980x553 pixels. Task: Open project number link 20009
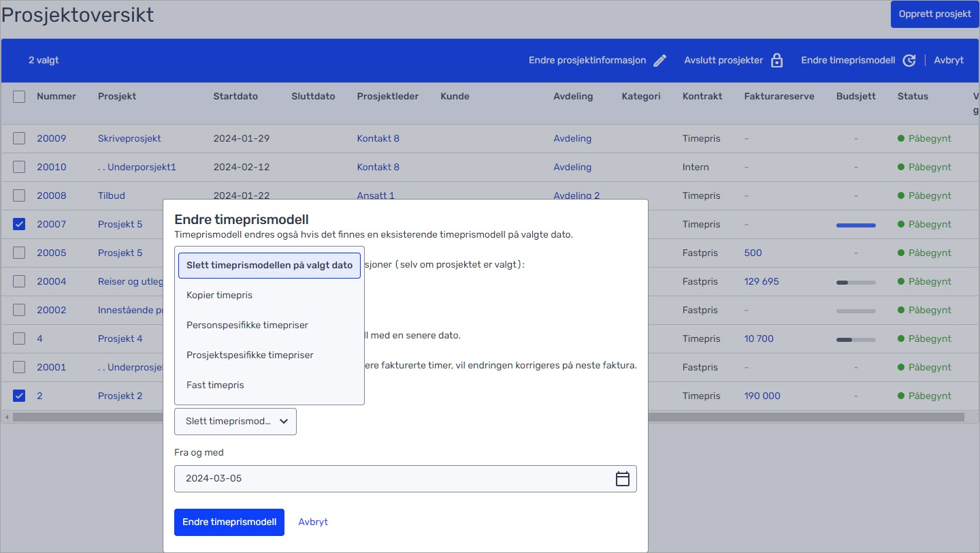[52, 138]
